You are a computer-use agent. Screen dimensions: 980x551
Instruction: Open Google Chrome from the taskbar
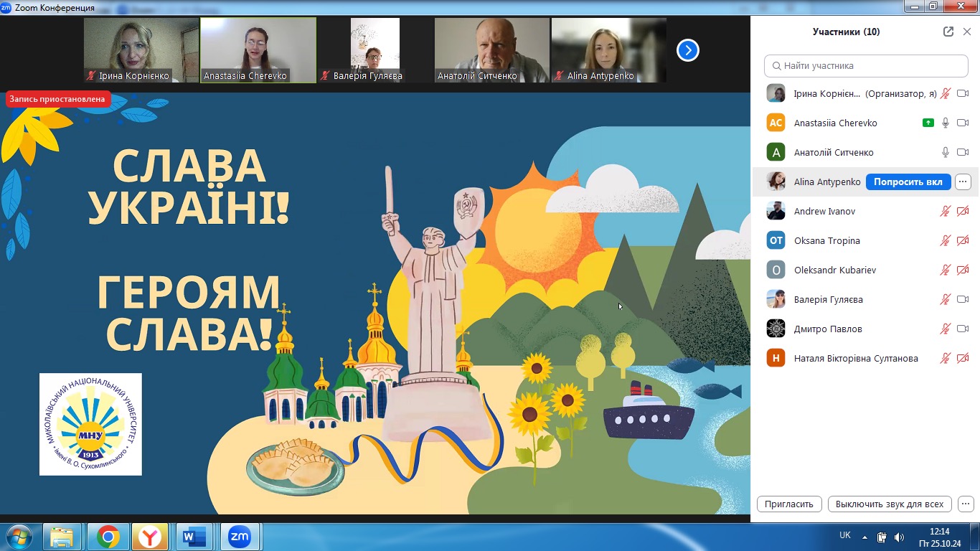[x=108, y=537]
